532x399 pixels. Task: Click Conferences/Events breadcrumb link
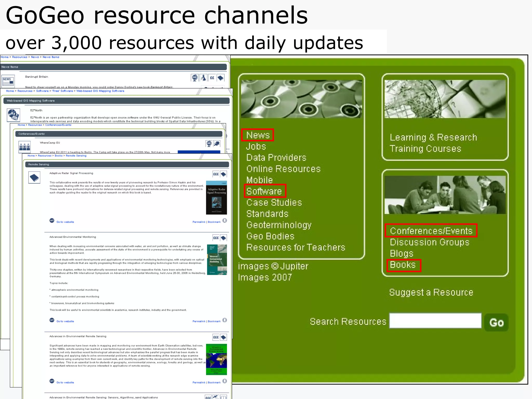pos(58,125)
